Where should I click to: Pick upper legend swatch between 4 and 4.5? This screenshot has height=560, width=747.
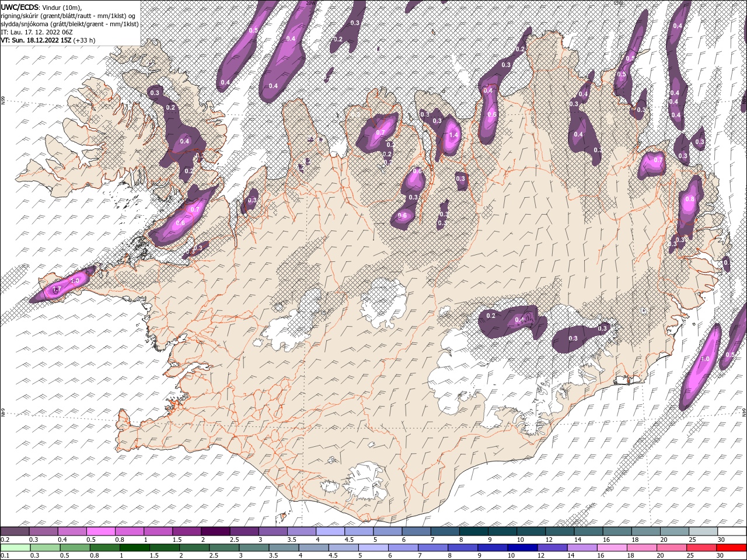(330, 531)
